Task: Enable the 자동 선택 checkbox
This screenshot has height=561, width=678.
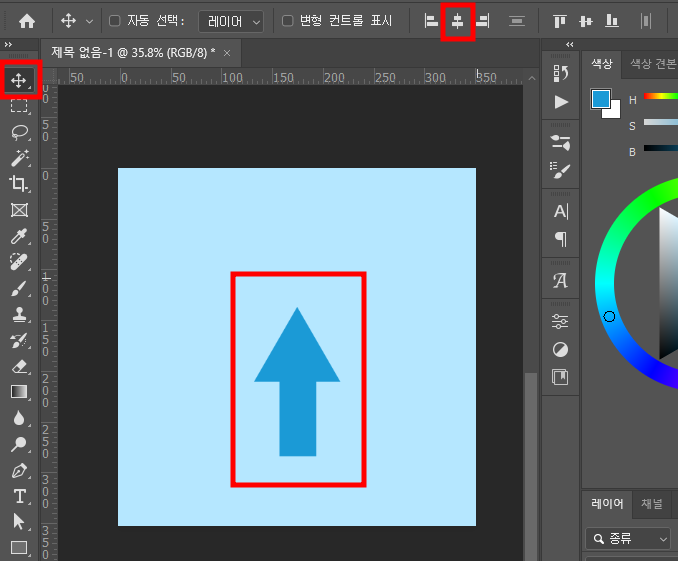Action: 115,21
